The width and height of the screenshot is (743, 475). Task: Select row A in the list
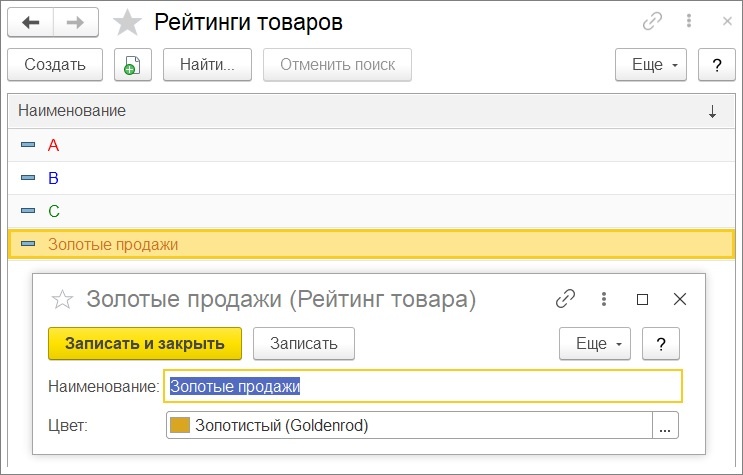[x=372, y=145]
